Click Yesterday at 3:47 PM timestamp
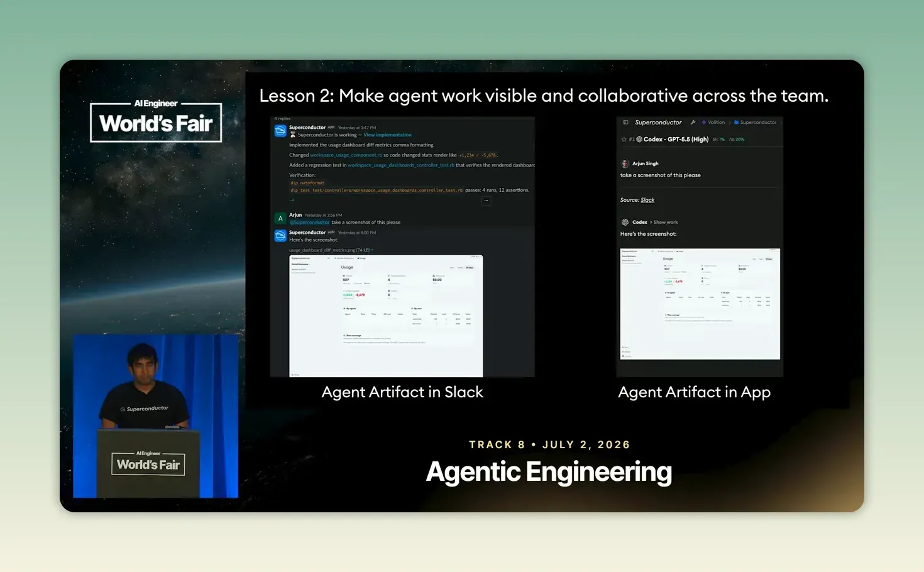Image resolution: width=924 pixels, height=572 pixels. (x=357, y=128)
